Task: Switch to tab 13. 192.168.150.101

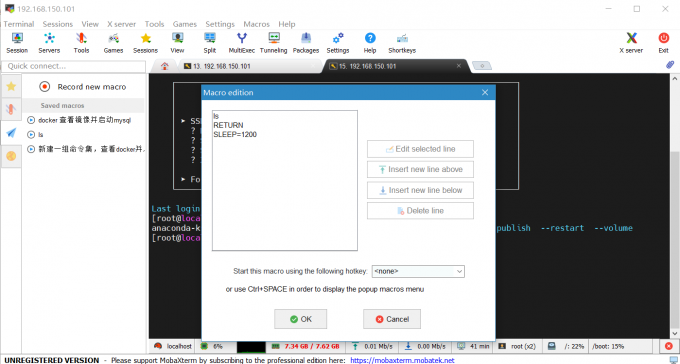Action: pyautogui.click(x=222, y=66)
